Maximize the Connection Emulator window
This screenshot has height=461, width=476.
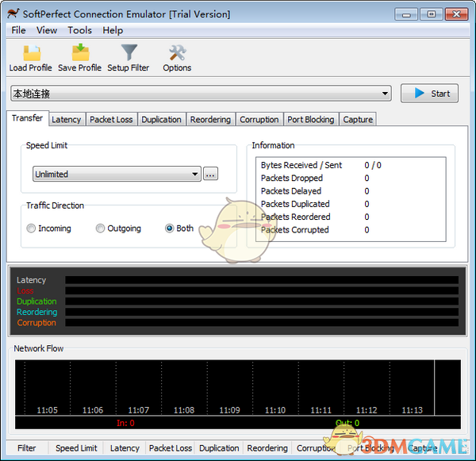click(431, 14)
